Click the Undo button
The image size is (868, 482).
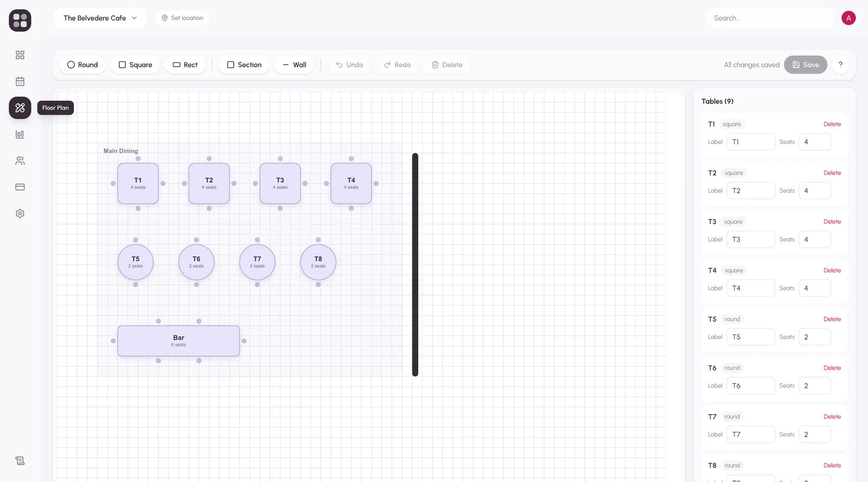pyautogui.click(x=349, y=65)
